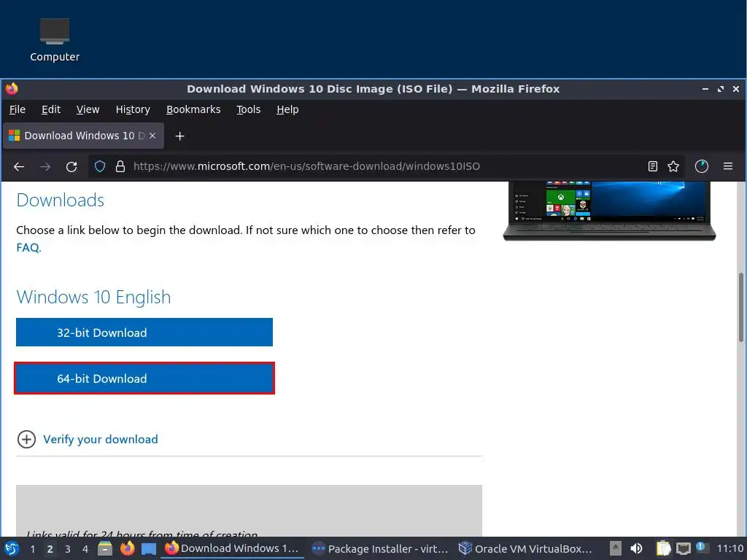Reload the current page
This screenshot has height=560, width=747.
point(71,167)
